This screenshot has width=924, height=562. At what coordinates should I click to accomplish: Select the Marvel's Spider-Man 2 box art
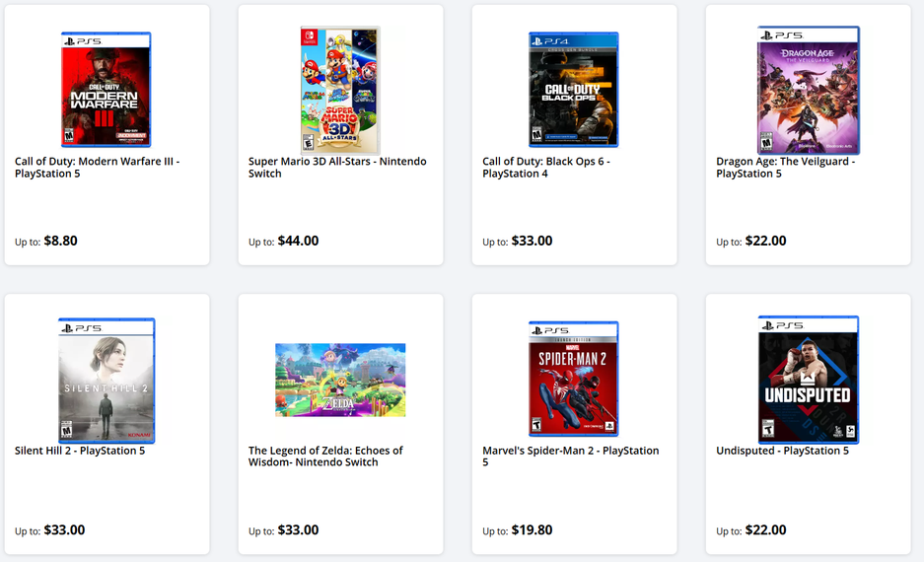[x=574, y=380]
